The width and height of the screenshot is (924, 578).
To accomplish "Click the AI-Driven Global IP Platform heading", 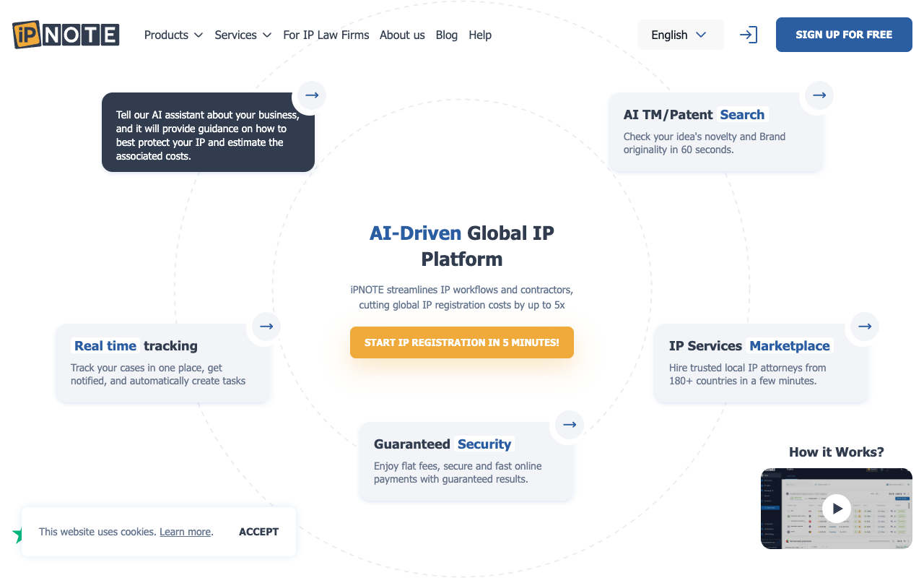I will (x=462, y=246).
